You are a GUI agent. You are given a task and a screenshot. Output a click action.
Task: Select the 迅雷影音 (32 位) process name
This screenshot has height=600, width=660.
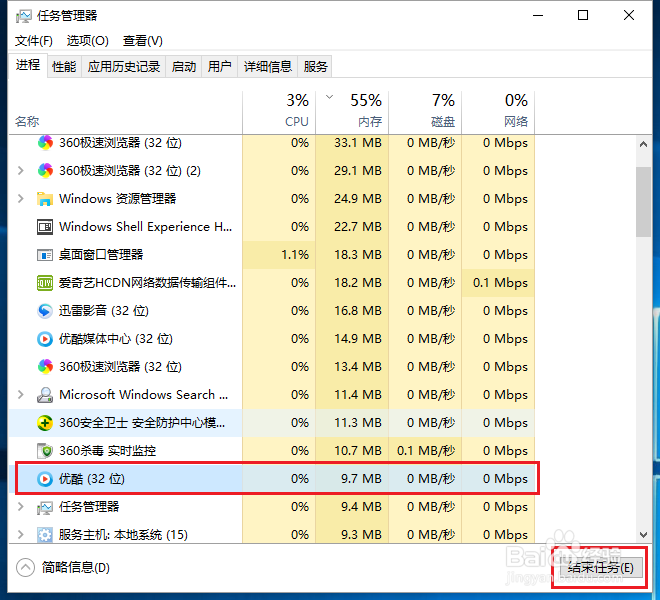tap(104, 311)
